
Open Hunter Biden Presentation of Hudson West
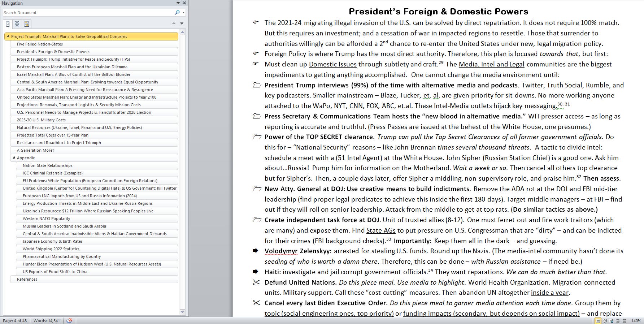[97, 264]
